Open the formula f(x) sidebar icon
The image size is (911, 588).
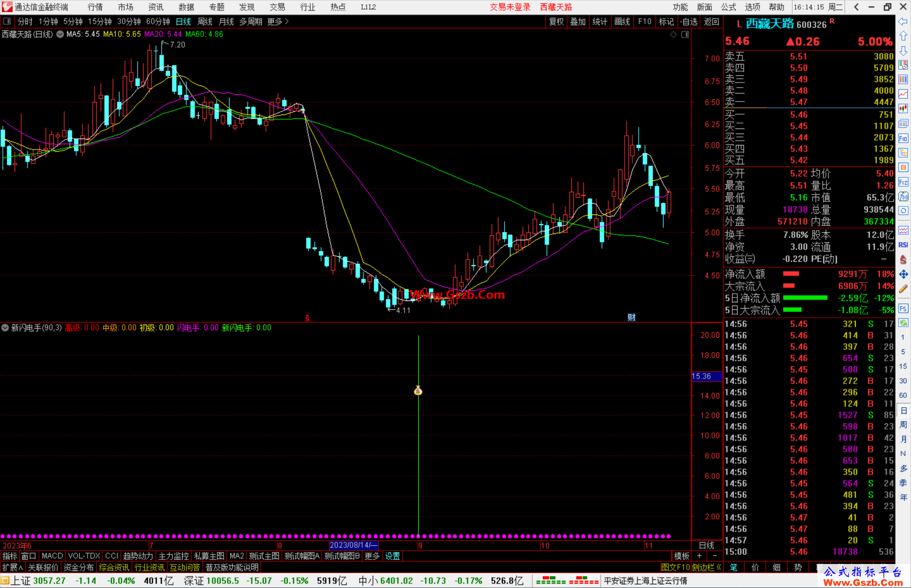pos(903,197)
